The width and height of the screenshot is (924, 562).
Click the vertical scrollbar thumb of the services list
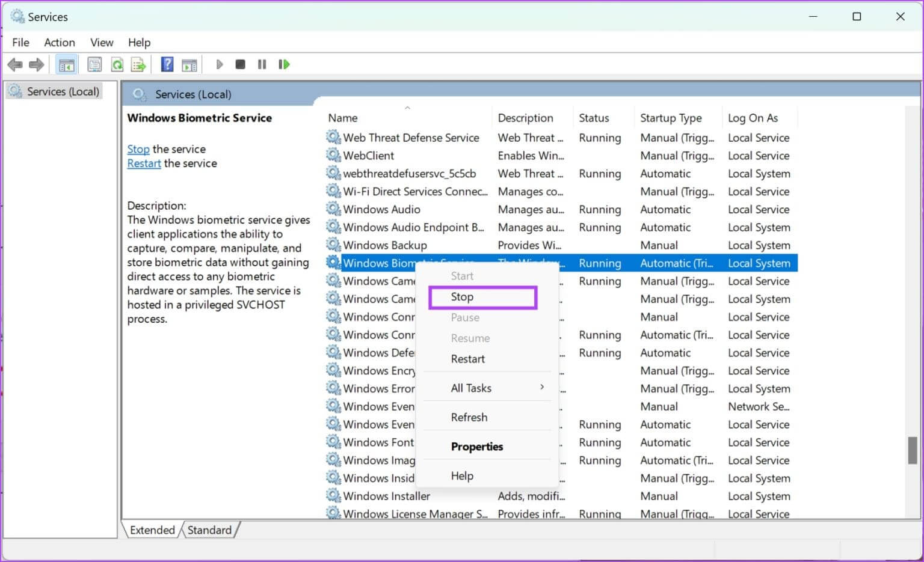pos(912,450)
